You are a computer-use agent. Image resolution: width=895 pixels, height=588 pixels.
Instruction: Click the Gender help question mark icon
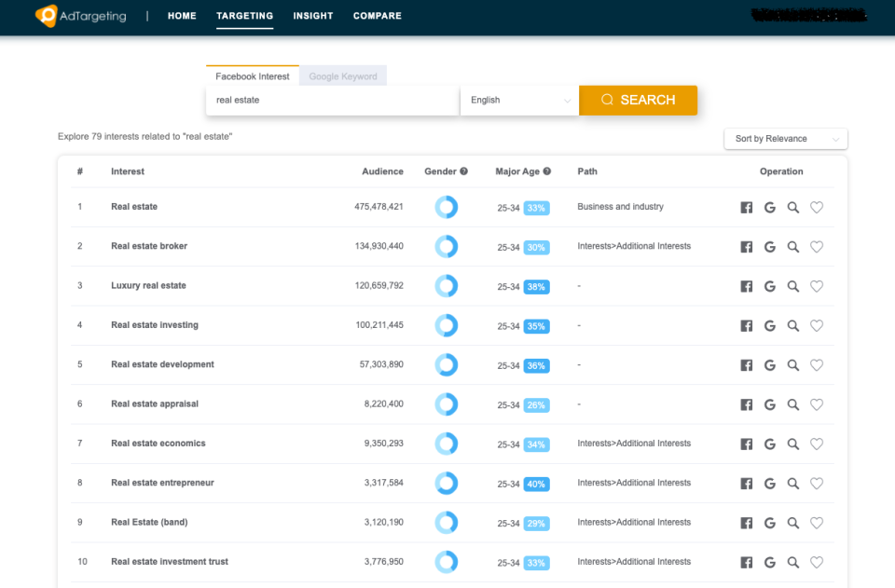[x=463, y=171]
